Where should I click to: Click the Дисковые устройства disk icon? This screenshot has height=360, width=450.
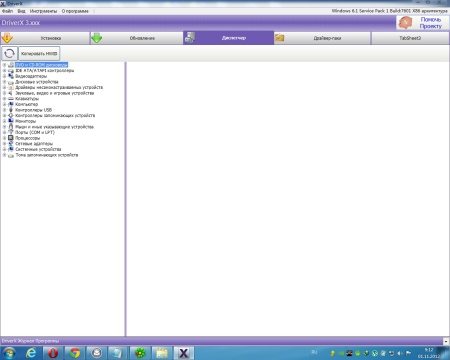pos(11,82)
